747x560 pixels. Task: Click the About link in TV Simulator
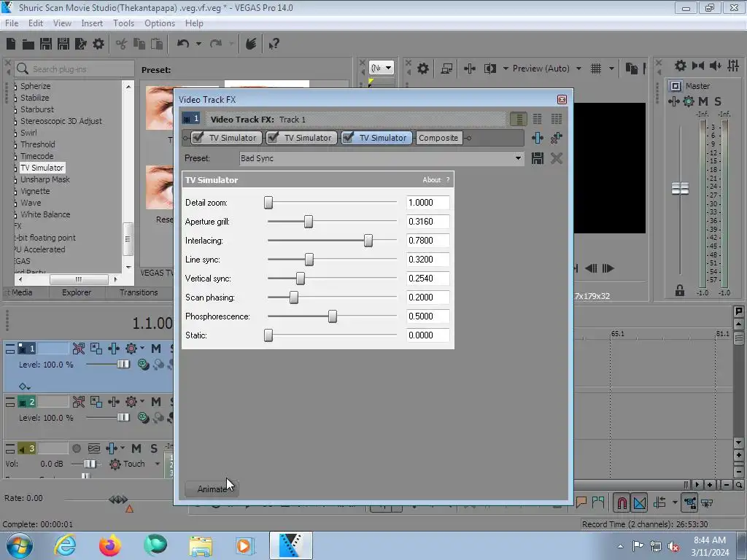click(432, 180)
